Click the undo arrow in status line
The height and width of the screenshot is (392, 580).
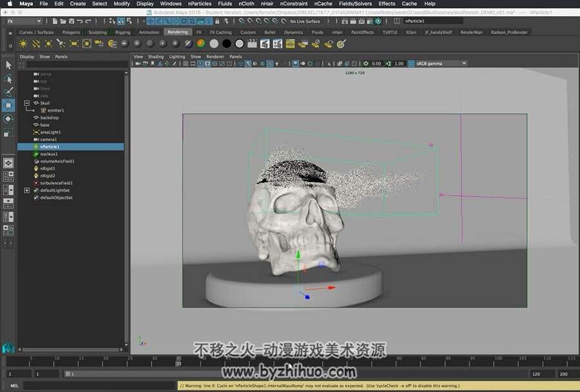point(80,21)
